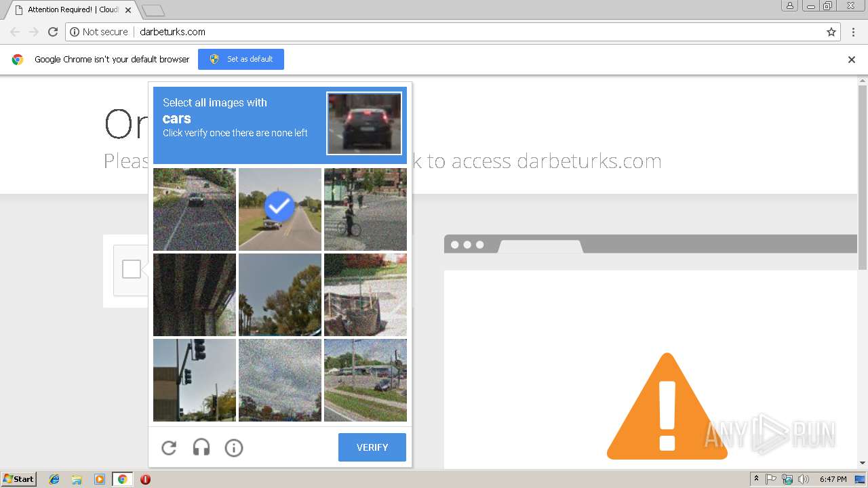Select the captcha tile with car on tree-lined road
Image resolution: width=868 pixels, height=488 pixels.
[x=195, y=209]
